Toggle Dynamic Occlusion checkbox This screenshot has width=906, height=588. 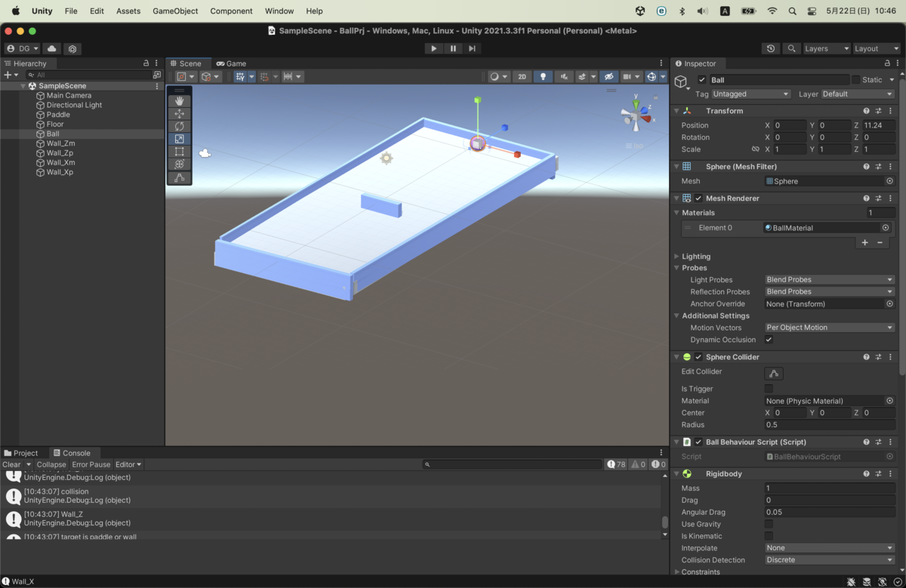(x=769, y=340)
